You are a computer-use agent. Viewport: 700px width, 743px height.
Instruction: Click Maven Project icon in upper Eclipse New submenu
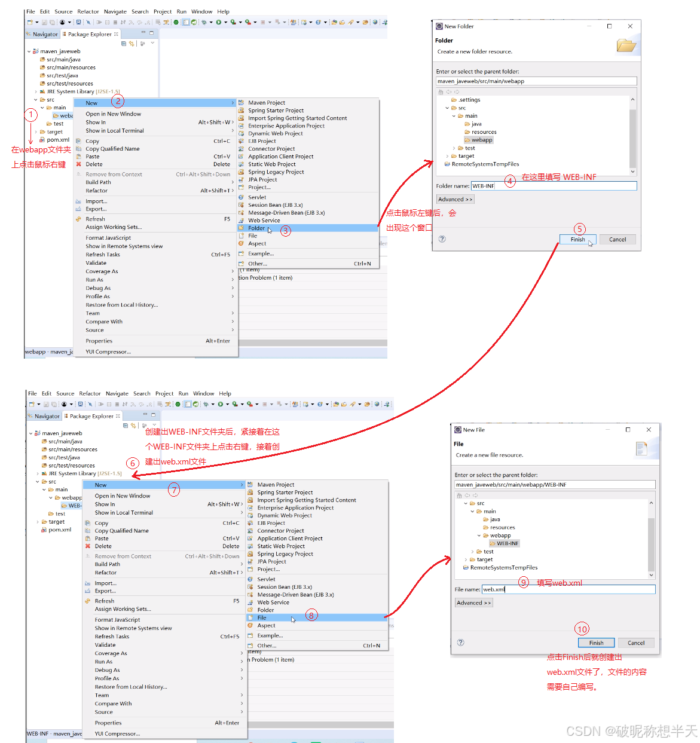pyautogui.click(x=241, y=103)
